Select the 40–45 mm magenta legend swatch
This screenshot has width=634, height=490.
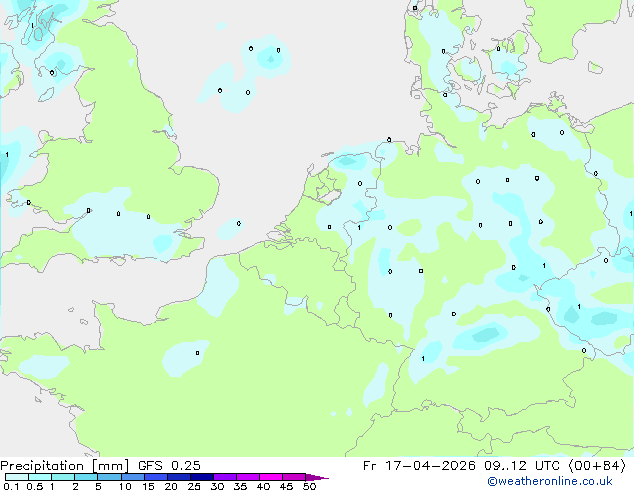[271, 477]
